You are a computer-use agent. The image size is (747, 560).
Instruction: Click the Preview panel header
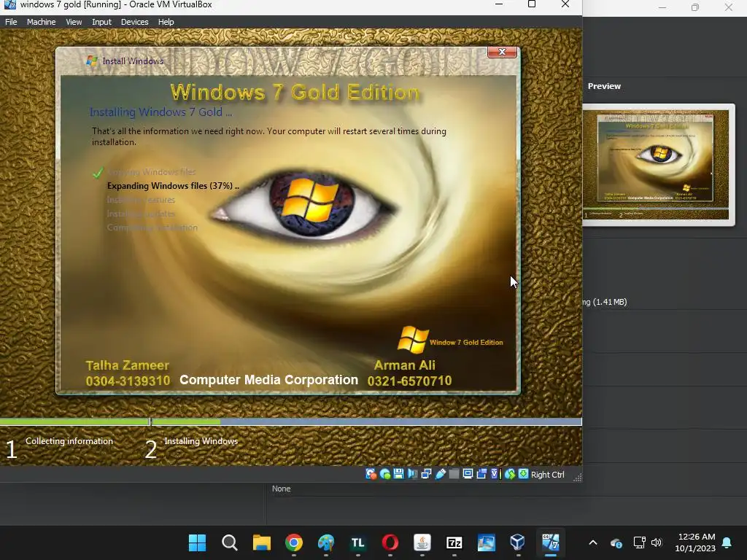[604, 86]
